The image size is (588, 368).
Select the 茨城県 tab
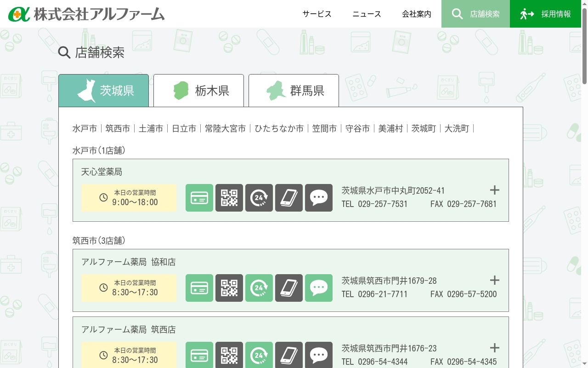pyautogui.click(x=103, y=91)
